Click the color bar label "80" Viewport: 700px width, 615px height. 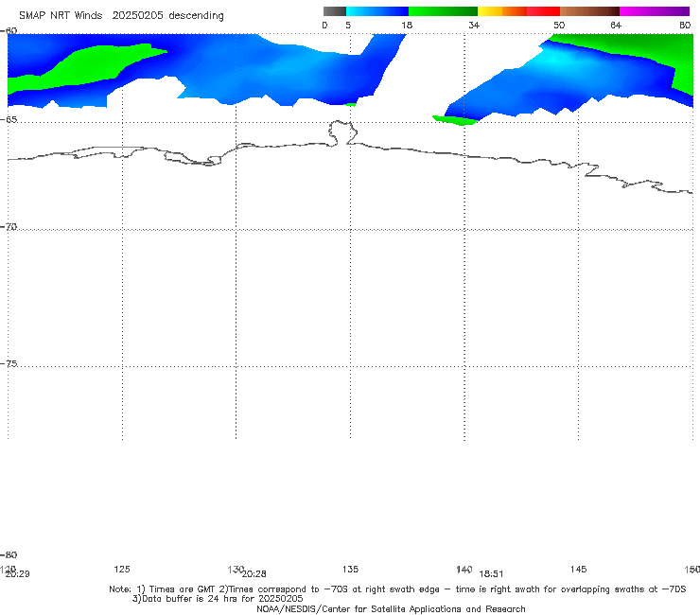click(x=685, y=25)
